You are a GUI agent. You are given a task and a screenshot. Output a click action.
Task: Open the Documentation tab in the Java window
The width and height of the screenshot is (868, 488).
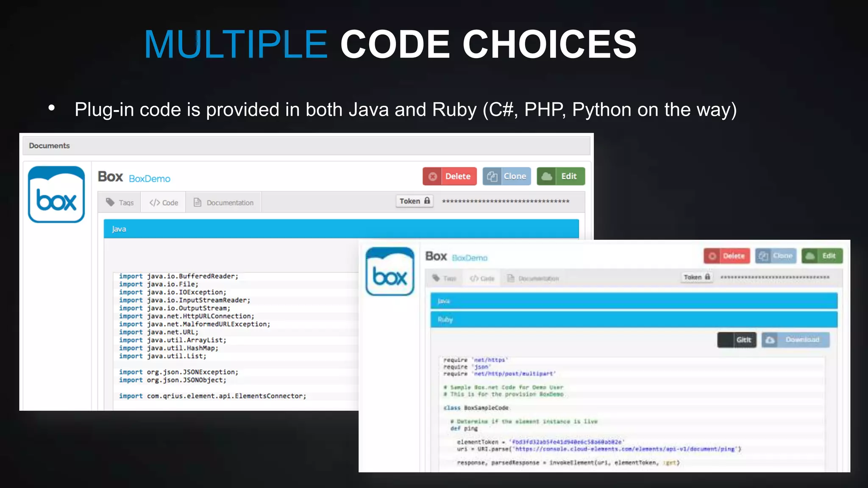[x=223, y=202]
